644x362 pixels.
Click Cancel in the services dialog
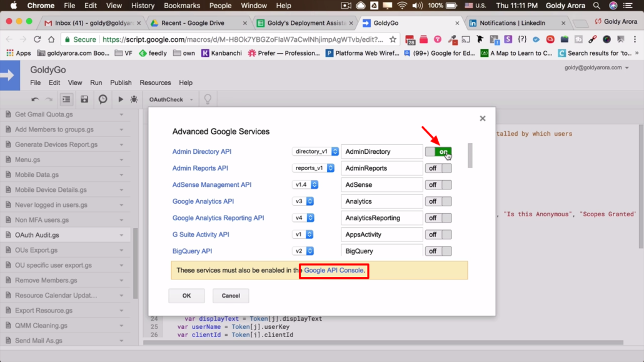[231, 296]
